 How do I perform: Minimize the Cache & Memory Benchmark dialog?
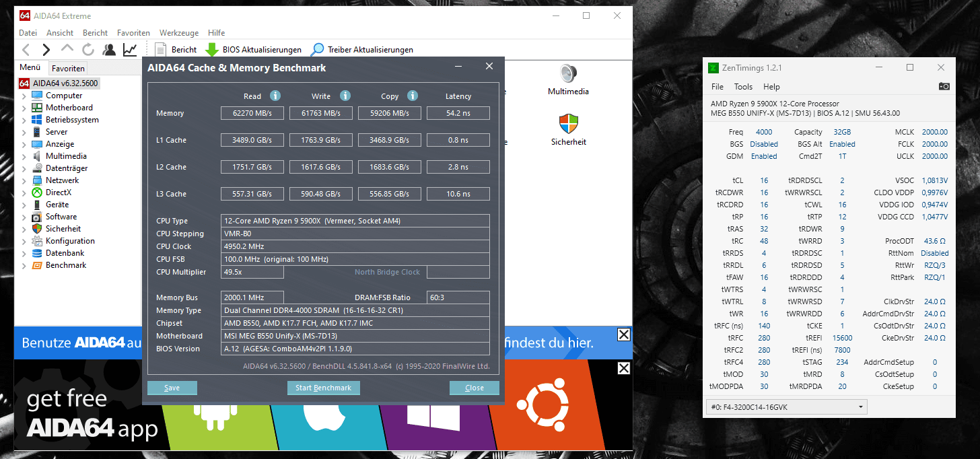(458, 67)
